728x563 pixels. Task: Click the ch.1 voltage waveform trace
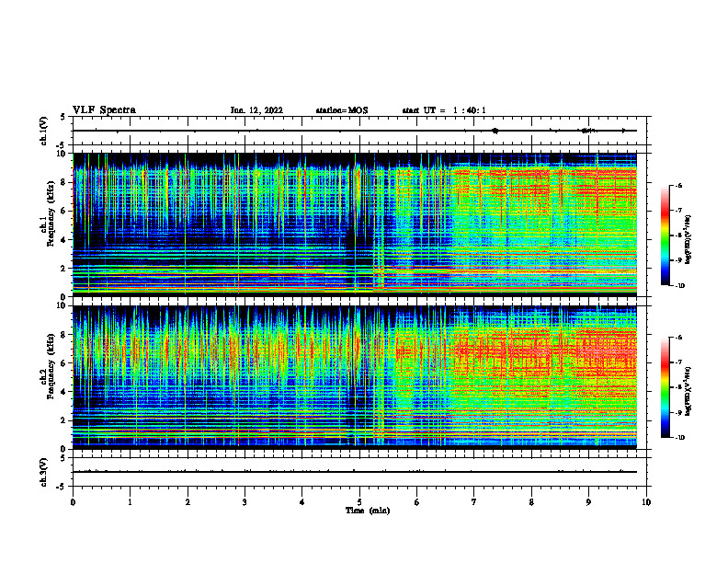[x=355, y=131]
